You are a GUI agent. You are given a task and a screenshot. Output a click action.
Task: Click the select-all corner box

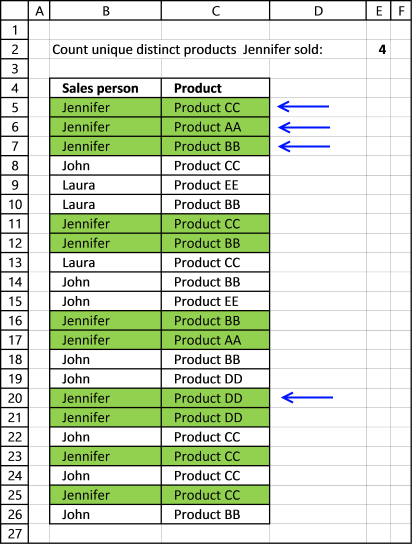tap(15, 11)
